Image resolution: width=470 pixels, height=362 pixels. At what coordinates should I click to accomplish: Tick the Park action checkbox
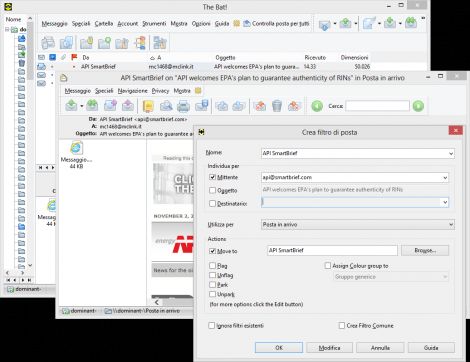point(212,284)
